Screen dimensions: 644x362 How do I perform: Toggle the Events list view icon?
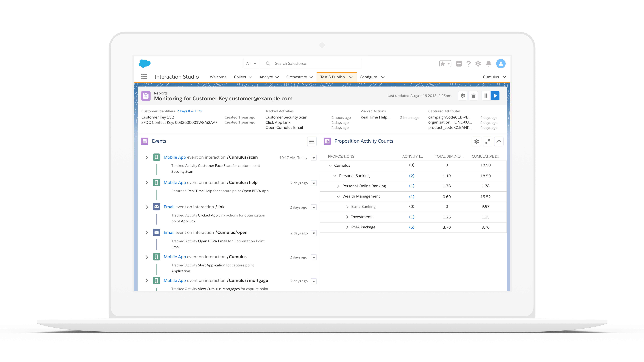click(312, 142)
